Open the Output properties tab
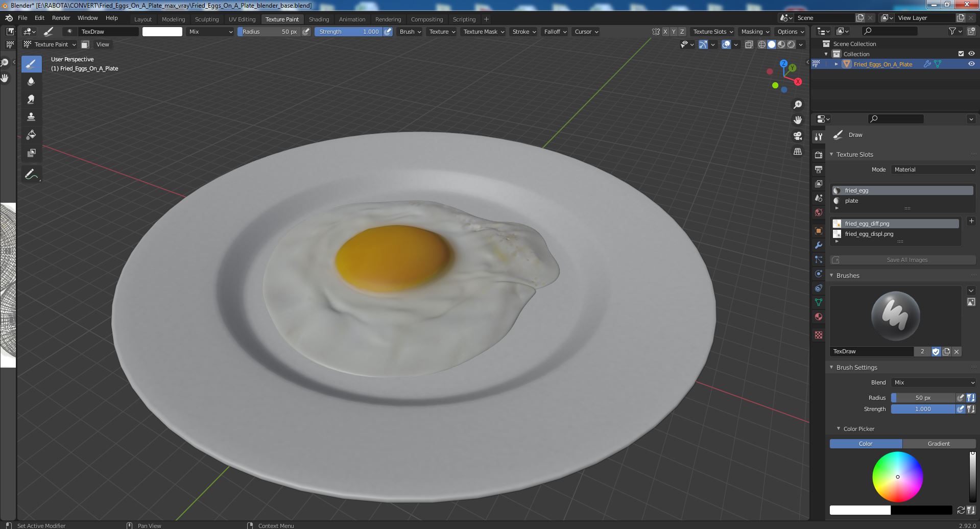This screenshot has width=980, height=529. [x=819, y=169]
